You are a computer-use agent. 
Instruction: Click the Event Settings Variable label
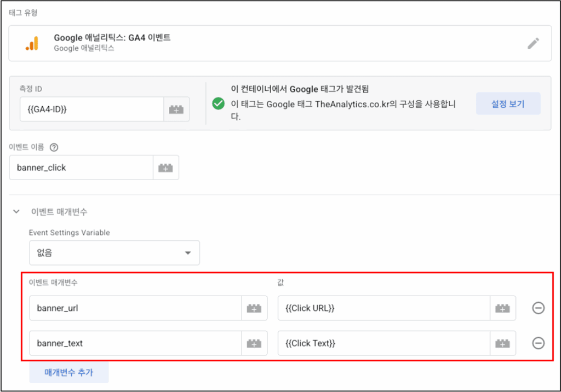coord(70,233)
